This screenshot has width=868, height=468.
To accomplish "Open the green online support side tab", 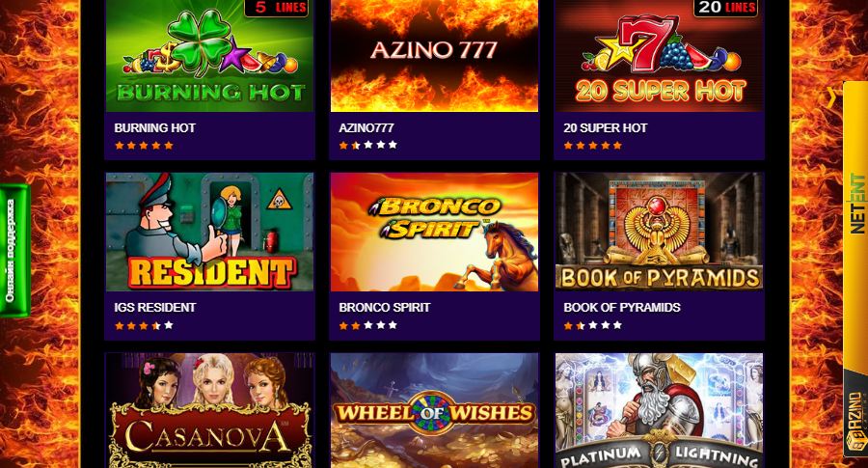I will tap(13, 250).
